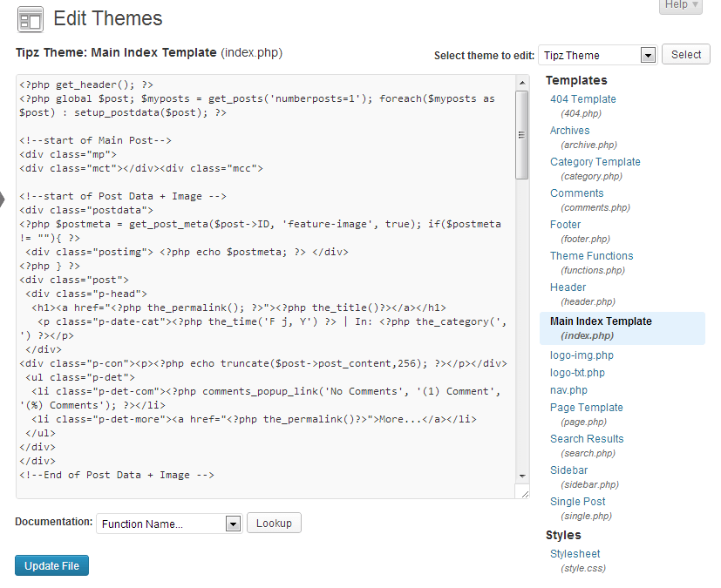
Task: Open the Comments template
Action: 576,193
